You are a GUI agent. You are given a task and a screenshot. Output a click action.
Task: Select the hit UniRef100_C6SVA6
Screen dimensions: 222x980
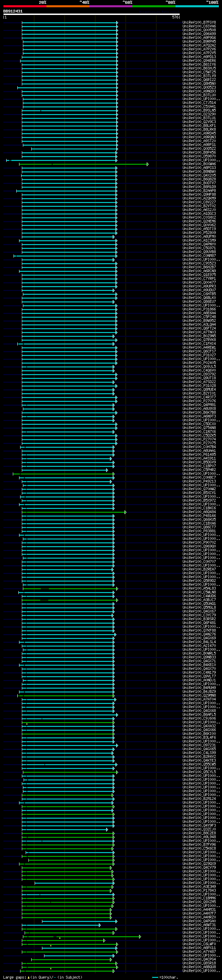[x=199, y=26]
